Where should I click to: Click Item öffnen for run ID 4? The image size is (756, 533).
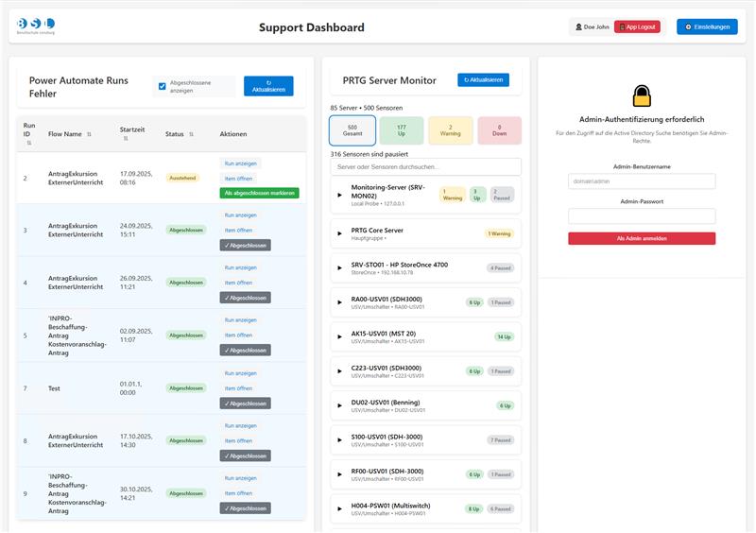point(238,283)
